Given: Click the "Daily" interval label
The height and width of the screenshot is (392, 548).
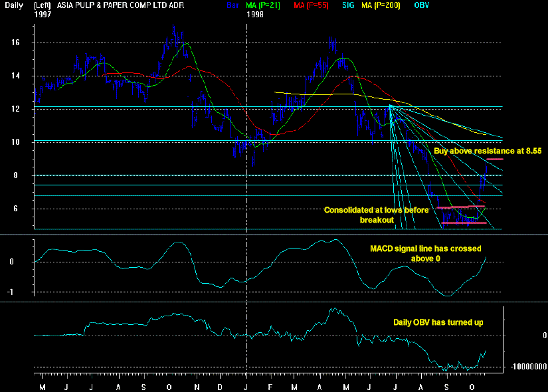Looking at the screenshot, I should (x=14, y=5).
